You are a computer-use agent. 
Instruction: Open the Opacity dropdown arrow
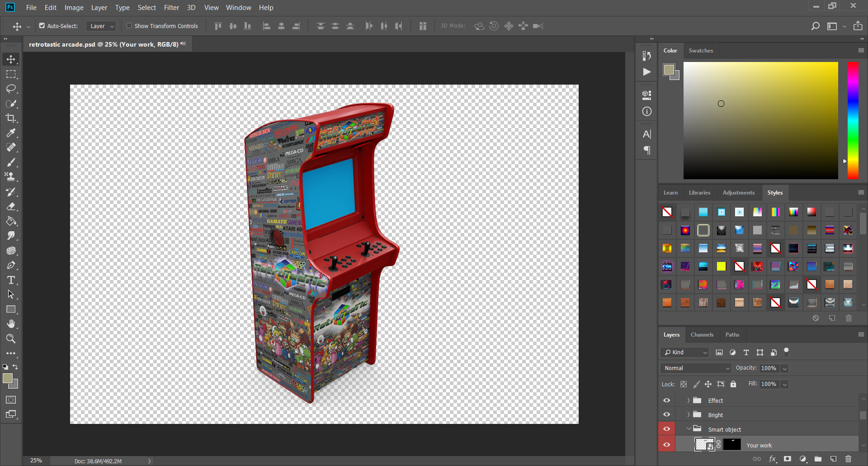point(785,369)
